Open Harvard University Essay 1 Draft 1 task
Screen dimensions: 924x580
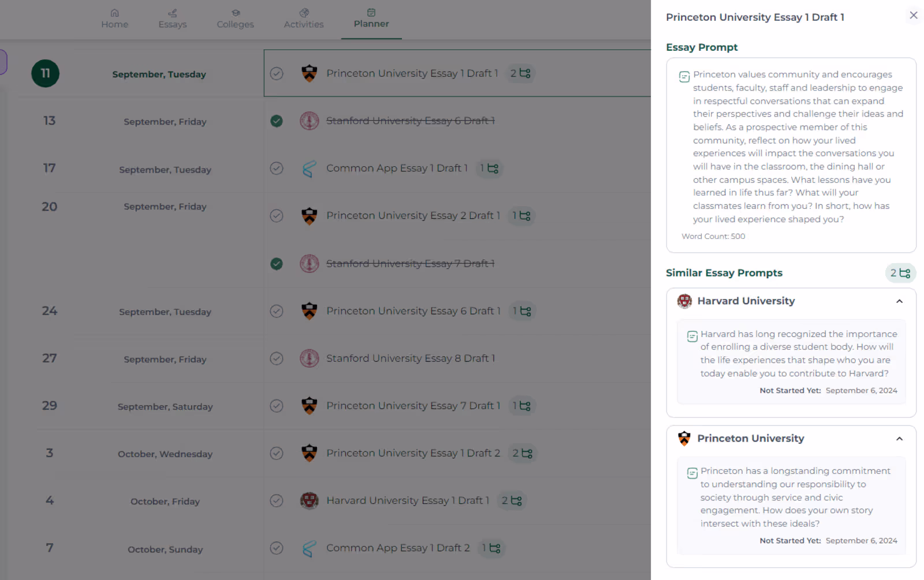pos(408,500)
